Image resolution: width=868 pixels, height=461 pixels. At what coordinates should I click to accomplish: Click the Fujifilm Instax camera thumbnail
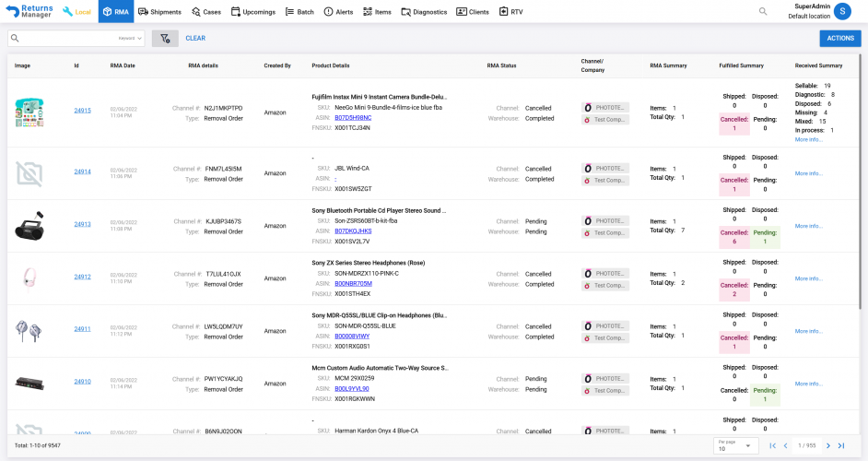(29, 112)
